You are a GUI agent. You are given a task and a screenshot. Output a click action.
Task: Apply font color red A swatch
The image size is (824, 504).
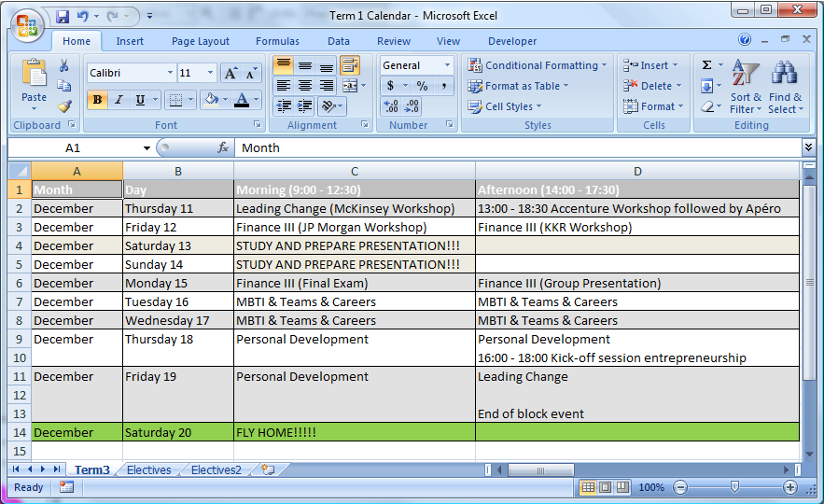pyautogui.click(x=241, y=99)
